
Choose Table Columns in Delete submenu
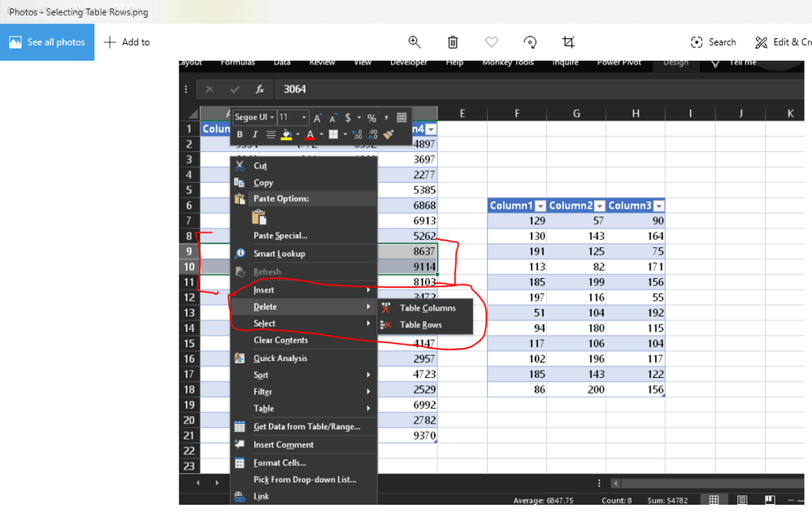tap(425, 308)
